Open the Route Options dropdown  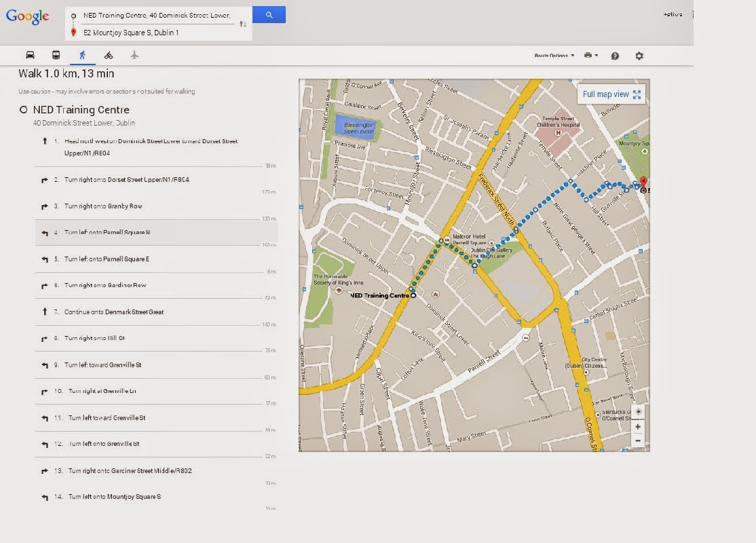point(554,56)
